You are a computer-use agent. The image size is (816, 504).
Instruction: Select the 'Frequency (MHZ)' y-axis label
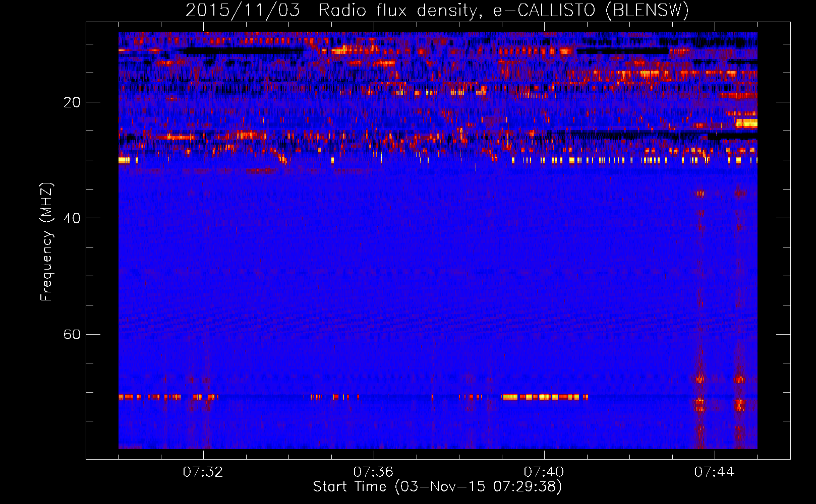tap(46, 241)
